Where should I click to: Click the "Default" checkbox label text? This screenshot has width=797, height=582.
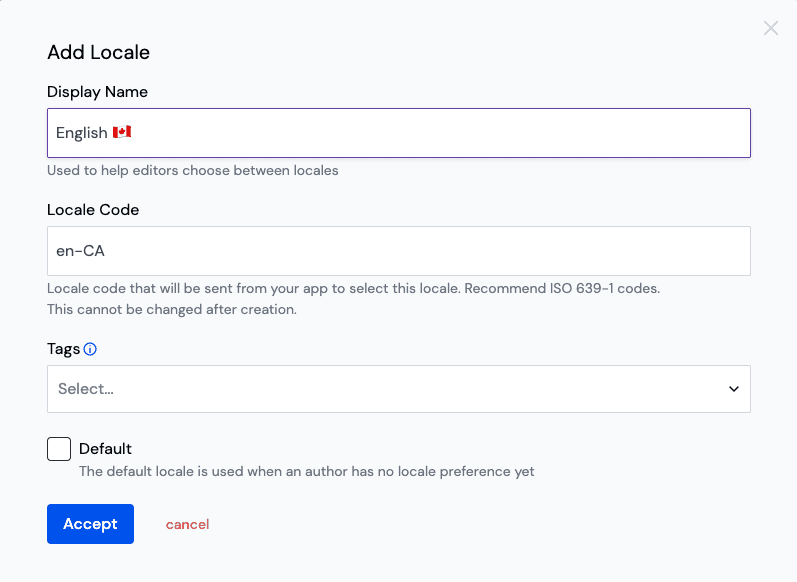point(105,449)
